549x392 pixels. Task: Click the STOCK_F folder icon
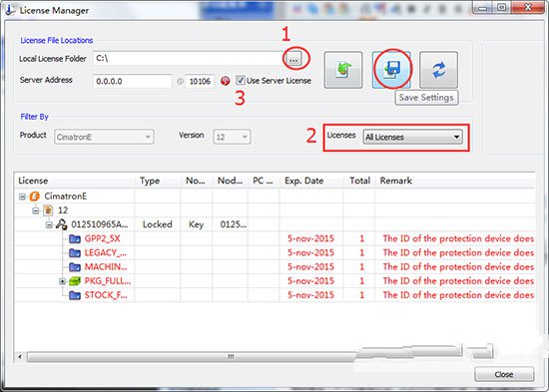[75, 295]
